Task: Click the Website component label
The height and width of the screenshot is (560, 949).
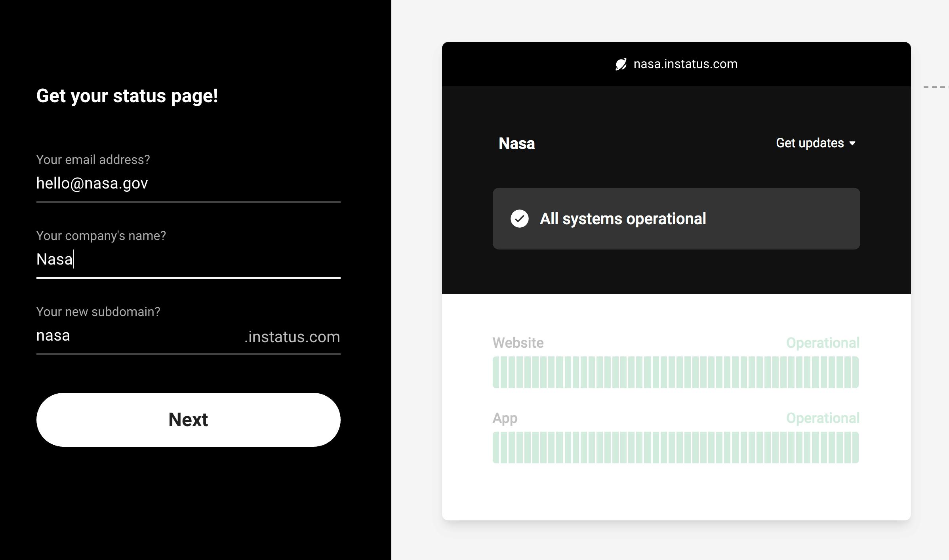Action: [518, 343]
